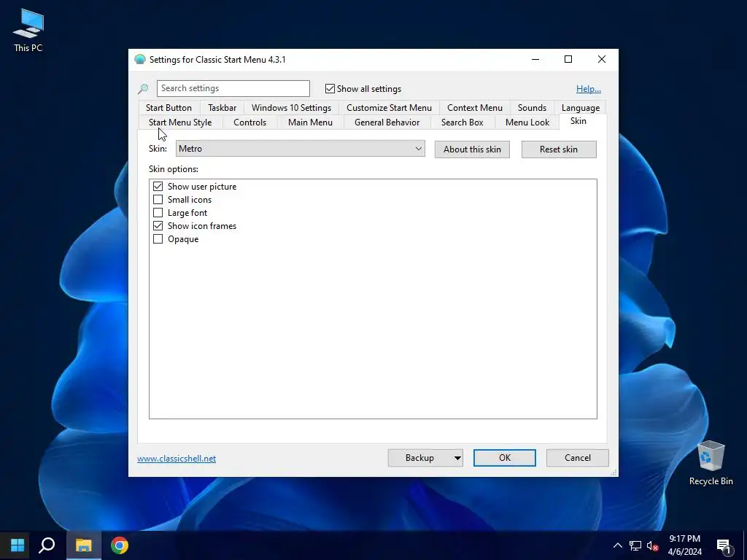Viewport: 747px width, 560px height.
Task: Open the Language tab
Action: 580,108
